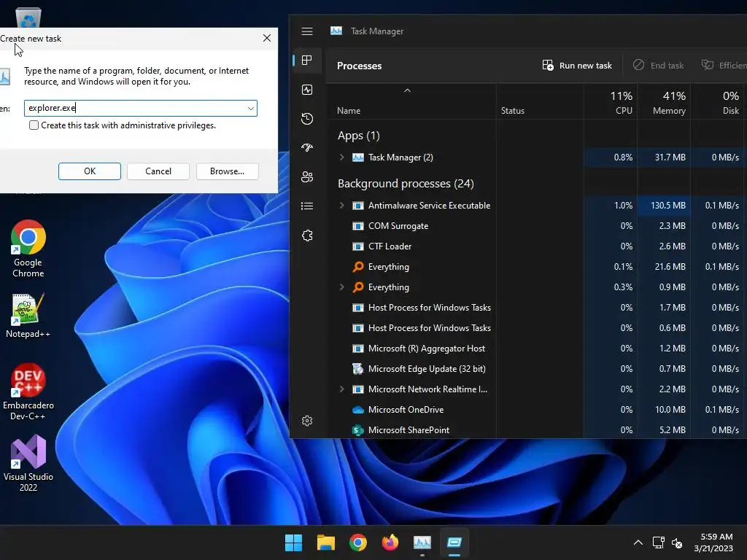Show hidden icons in system tray
This screenshot has height=560, width=747.
(x=638, y=542)
